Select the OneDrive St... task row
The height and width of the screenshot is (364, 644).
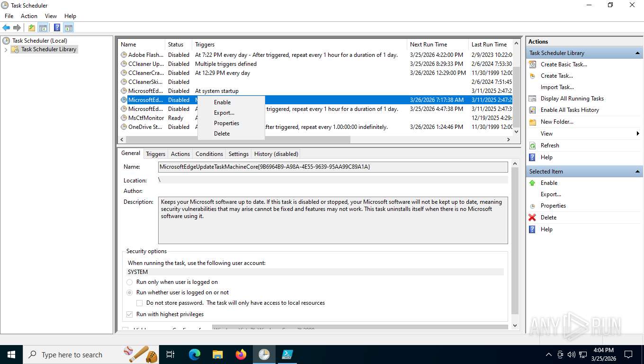coord(315,127)
